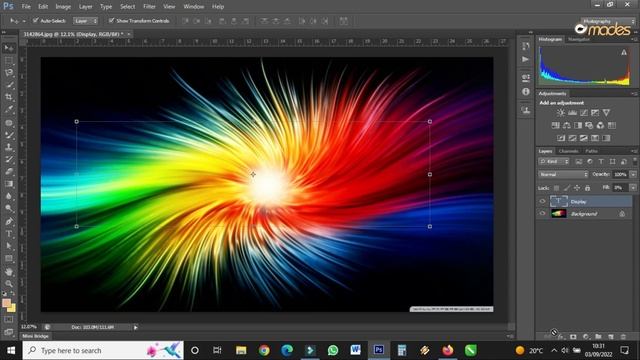Open the Normal blend mode dropdown
Viewport: 640px width, 360px height.
[x=563, y=174]
